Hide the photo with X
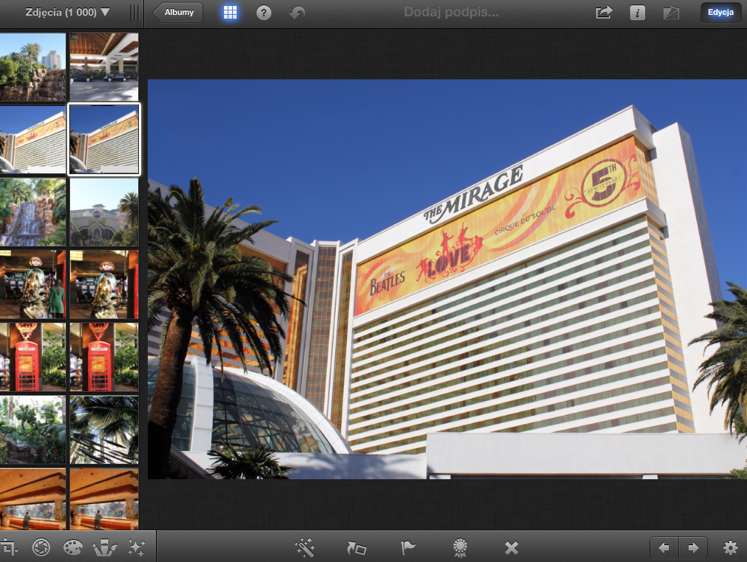The width and height of the screenshot is (747, 562). point(511,548)
